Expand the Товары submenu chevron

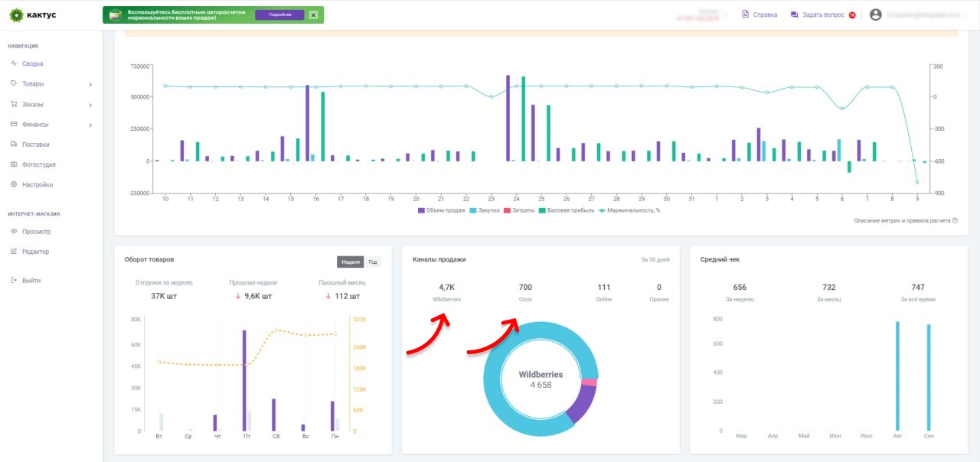coord(90,85)
